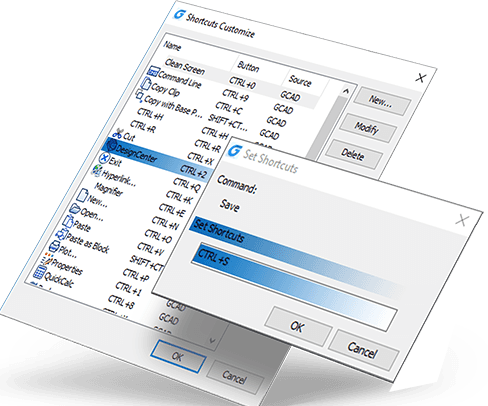
Task: Sort by the Button column header
Action: pos(248,67)
